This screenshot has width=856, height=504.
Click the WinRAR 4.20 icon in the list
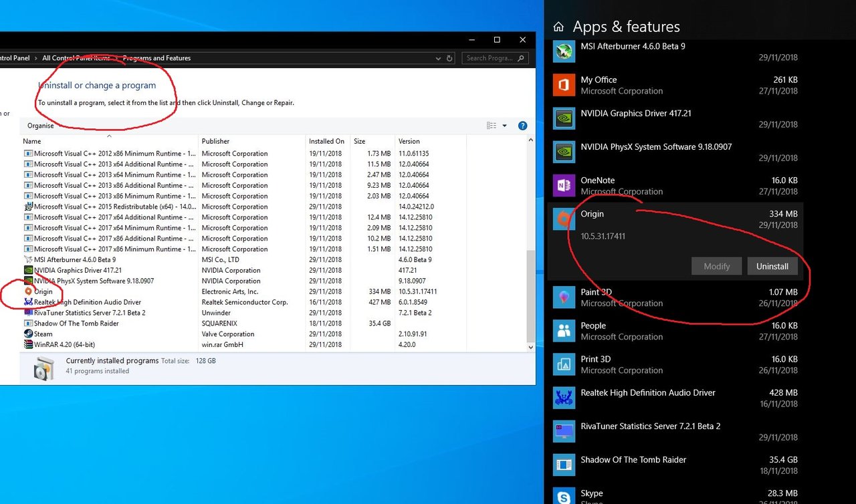click(x=28, y=345)
